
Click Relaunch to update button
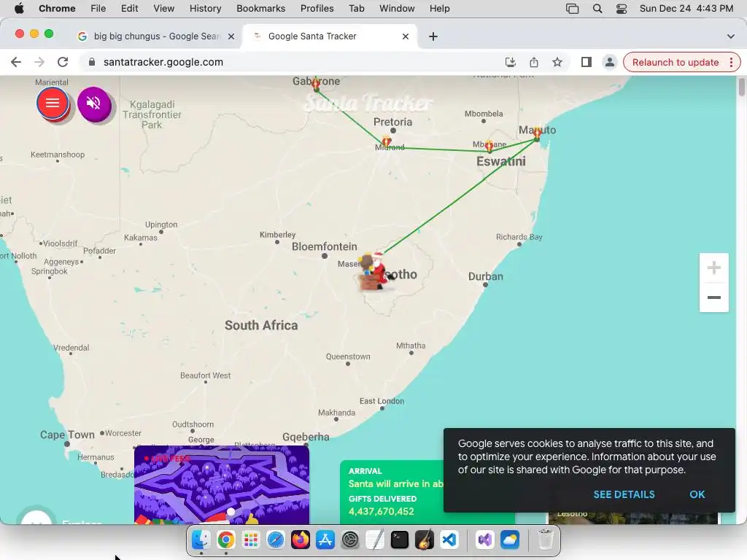coord(675,63)
